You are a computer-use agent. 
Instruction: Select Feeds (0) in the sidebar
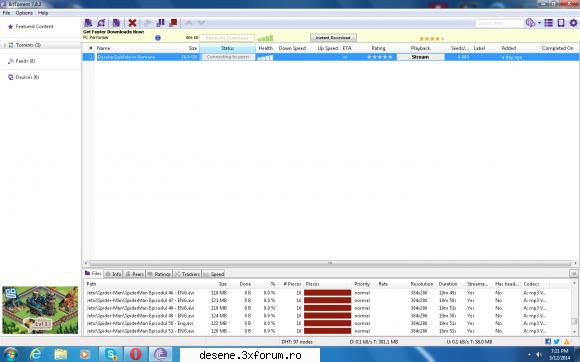click(25, 61)
